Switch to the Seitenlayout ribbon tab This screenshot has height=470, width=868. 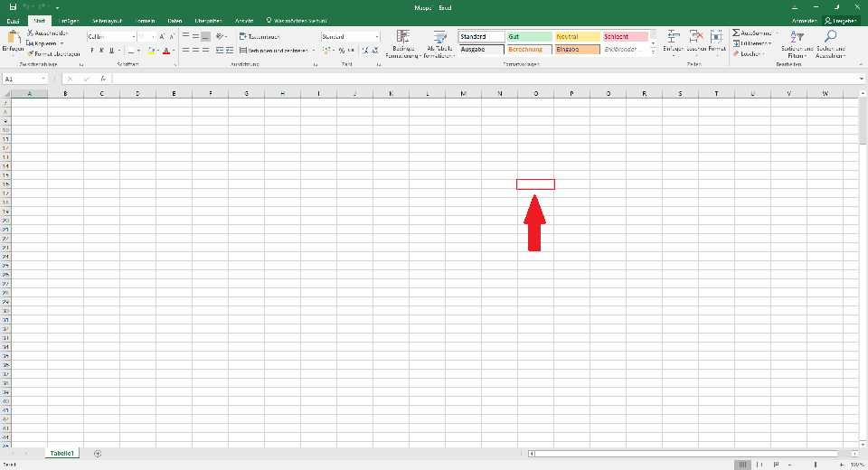(x=107, y=21)
